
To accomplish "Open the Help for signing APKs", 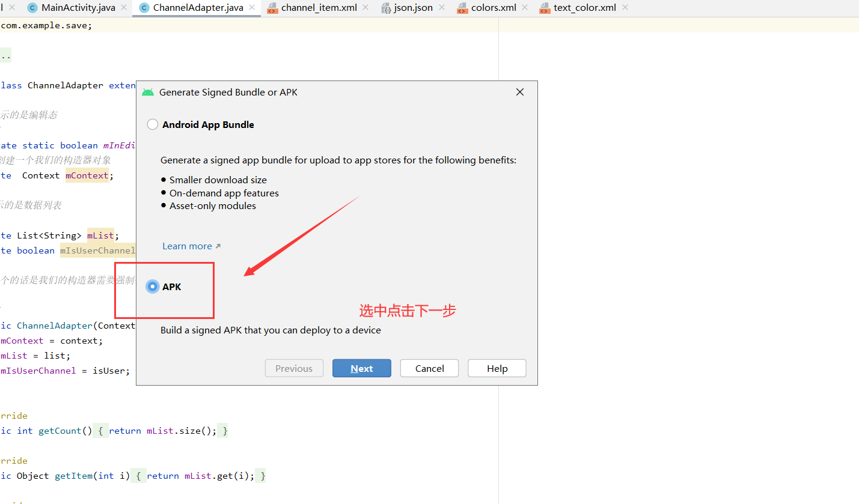I will pos(497,368).
